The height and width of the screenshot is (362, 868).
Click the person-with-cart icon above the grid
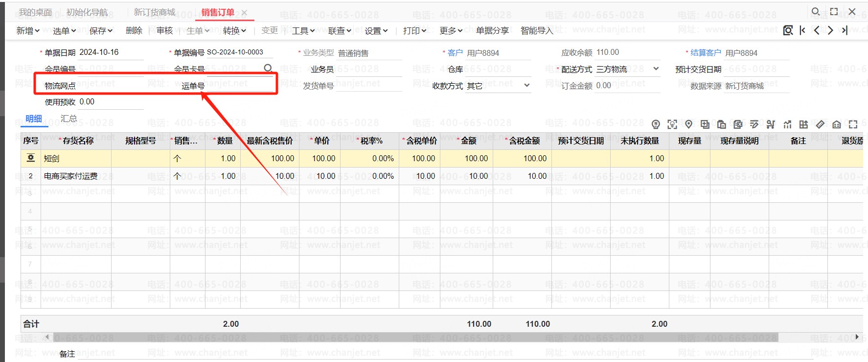click(771, 124)
